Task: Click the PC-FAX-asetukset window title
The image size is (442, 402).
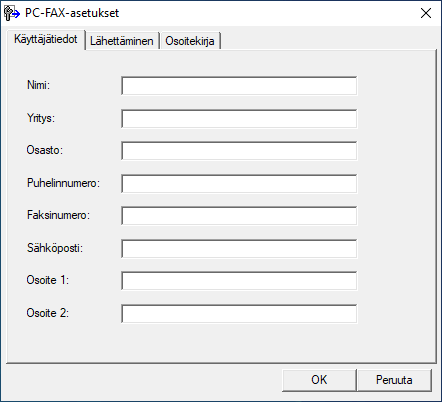Action: pos(72,13)
